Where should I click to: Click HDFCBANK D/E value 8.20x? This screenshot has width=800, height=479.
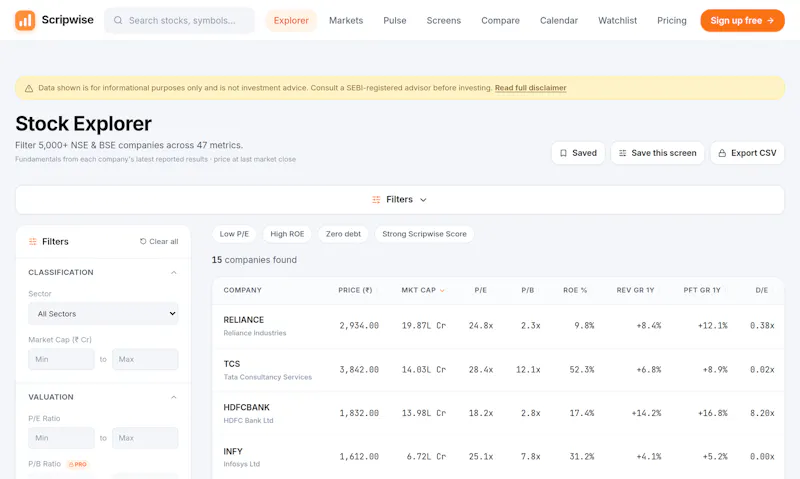(762, 413)
